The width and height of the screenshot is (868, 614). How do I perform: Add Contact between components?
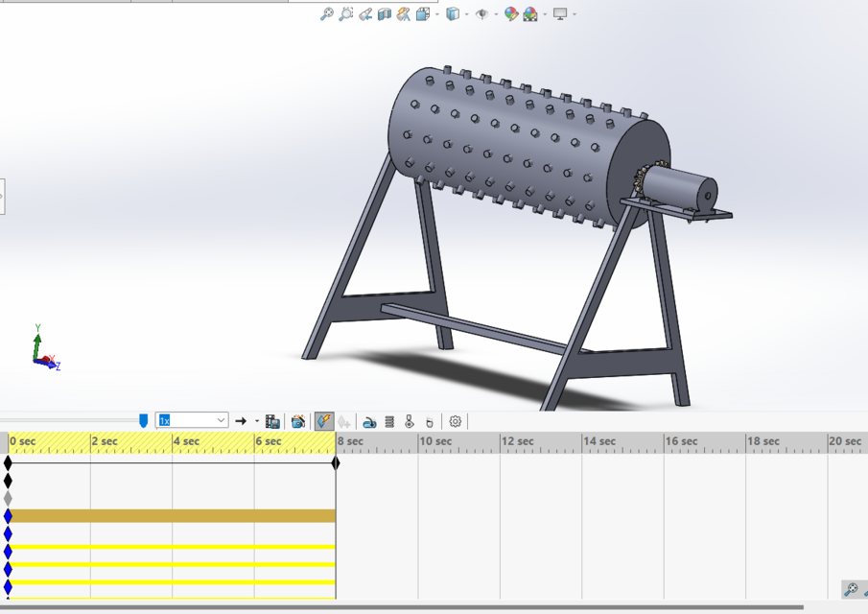click(411, 420)
